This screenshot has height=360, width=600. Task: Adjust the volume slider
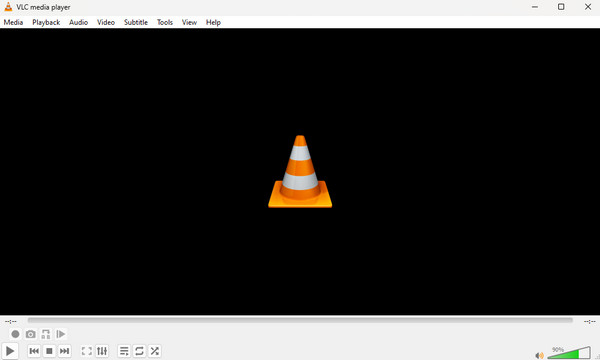(569, 353)
